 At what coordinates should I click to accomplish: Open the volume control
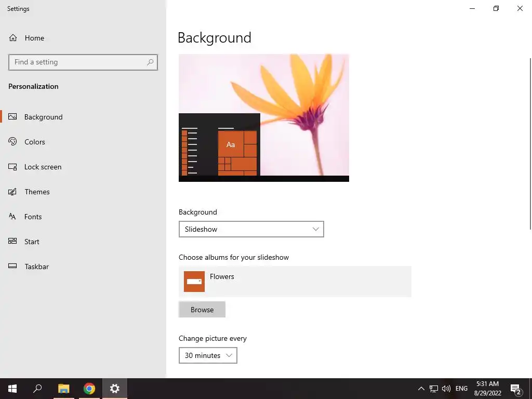446,389
